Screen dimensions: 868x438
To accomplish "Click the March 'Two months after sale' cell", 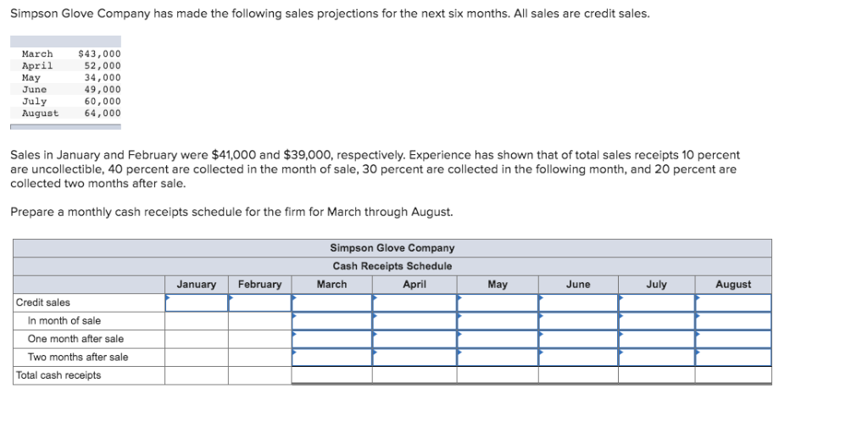I will tap(331, 358).
